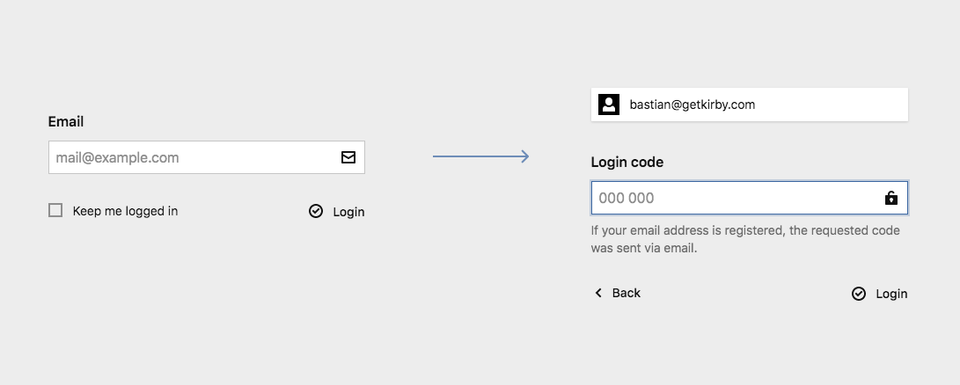Click the bold Login code label

(x=627, y=162)
